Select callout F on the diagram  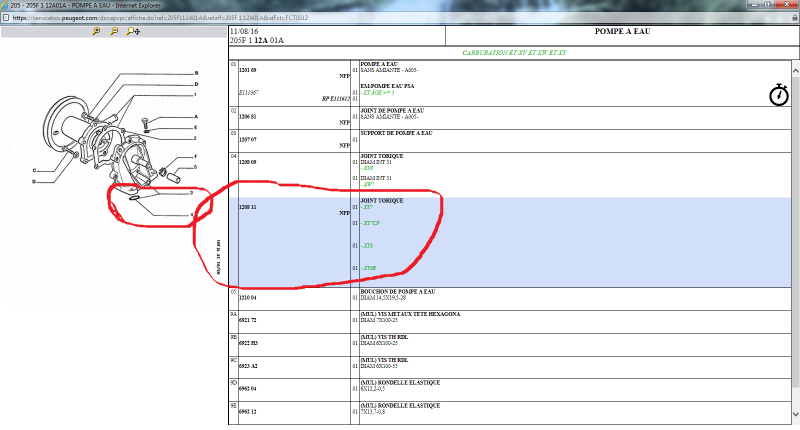point(195,157)
